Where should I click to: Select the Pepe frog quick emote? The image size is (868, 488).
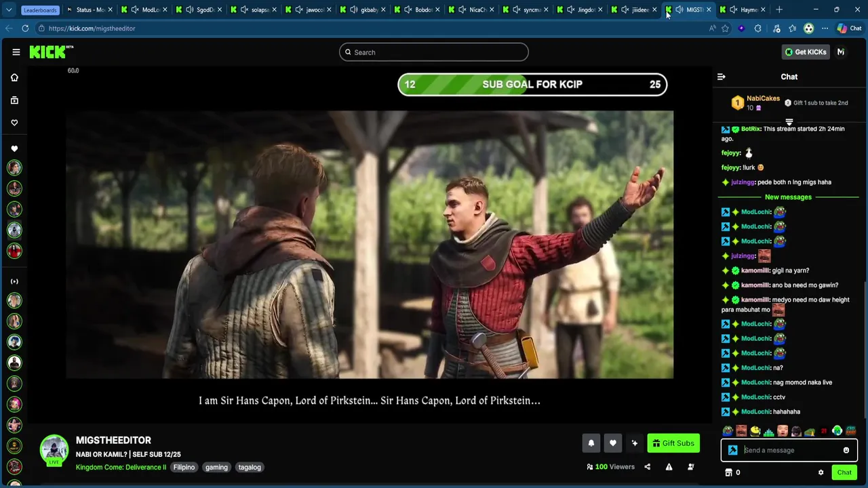coord(728,431)
